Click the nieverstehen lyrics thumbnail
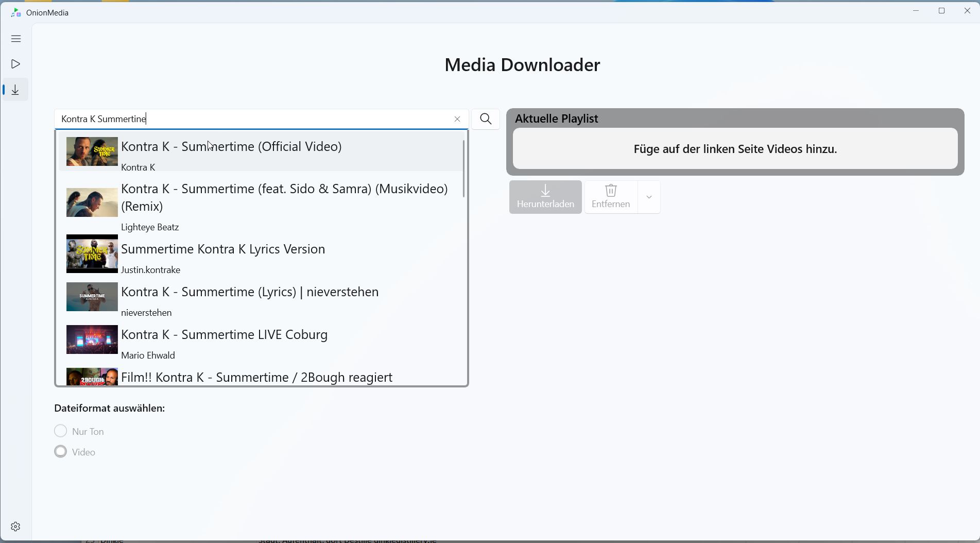The image size is (980, 543). (92, 297)
